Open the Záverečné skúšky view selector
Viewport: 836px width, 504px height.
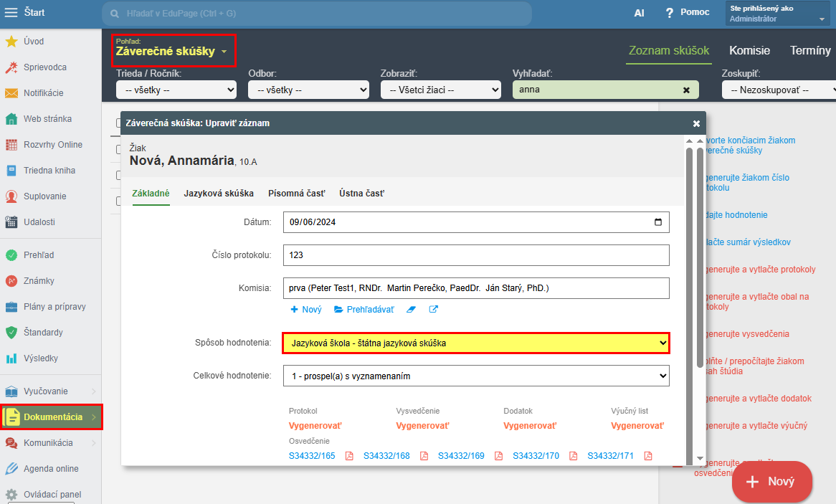click(172, 51)
